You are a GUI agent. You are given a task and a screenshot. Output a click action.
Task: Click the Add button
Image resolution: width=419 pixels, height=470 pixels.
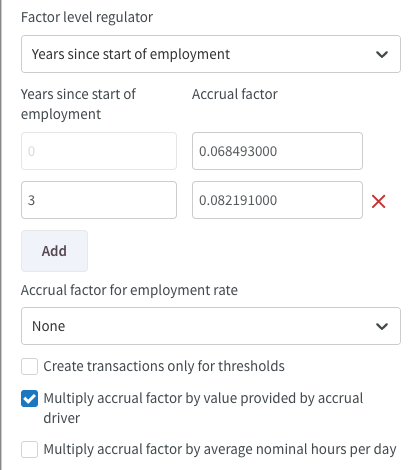pos(54,251)
